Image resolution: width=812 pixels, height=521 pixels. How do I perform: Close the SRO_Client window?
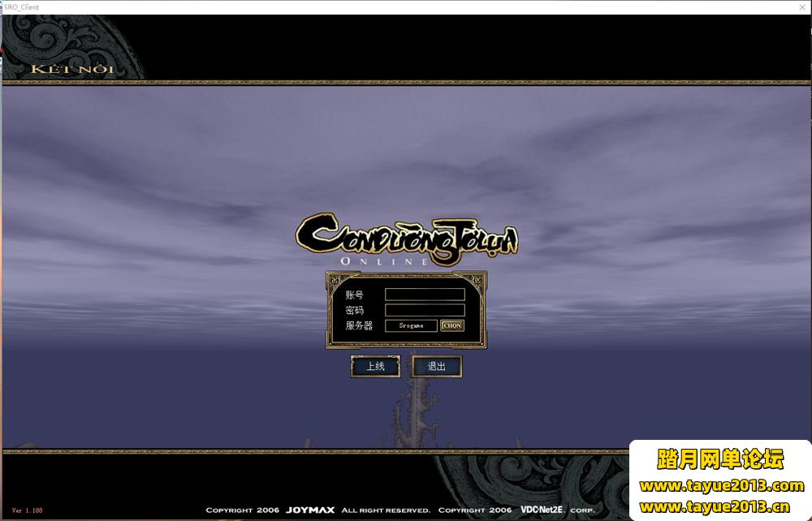(802, 7)
